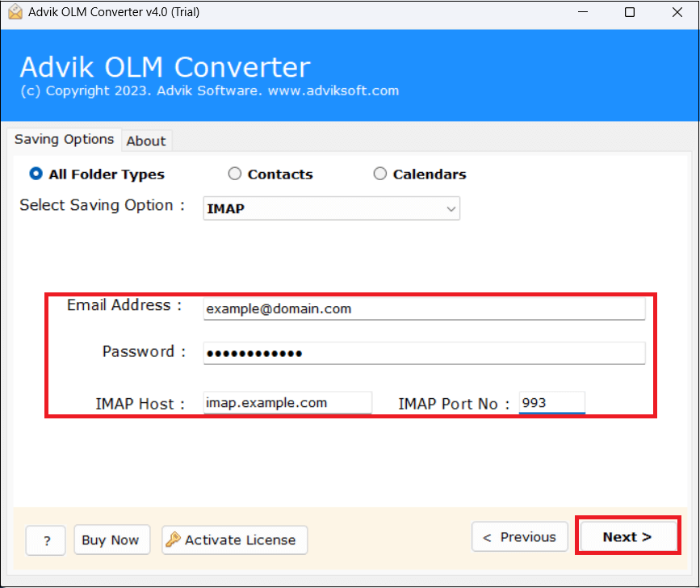
Task: Select the Contacts radio button
Action: [x=235, y=173]
